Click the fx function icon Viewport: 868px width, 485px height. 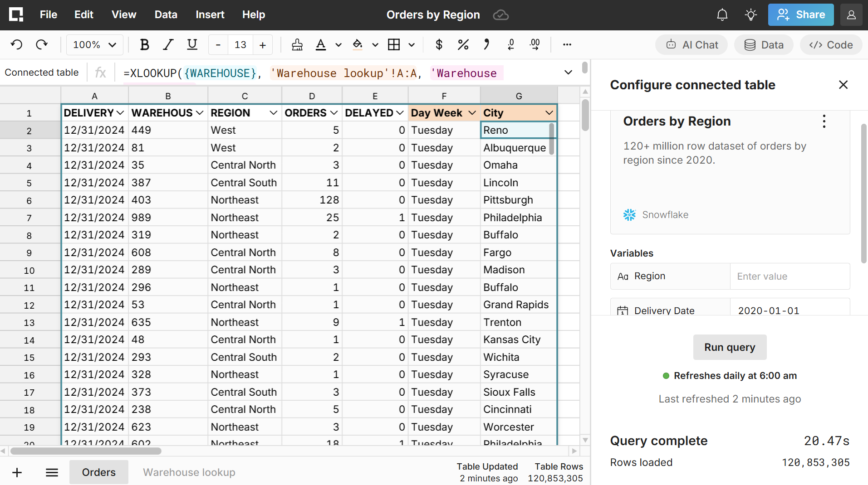tap(100, 73)
